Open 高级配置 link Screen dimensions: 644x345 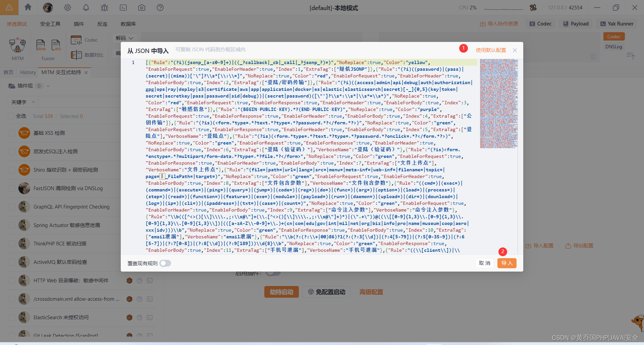[x=371, y=292]
